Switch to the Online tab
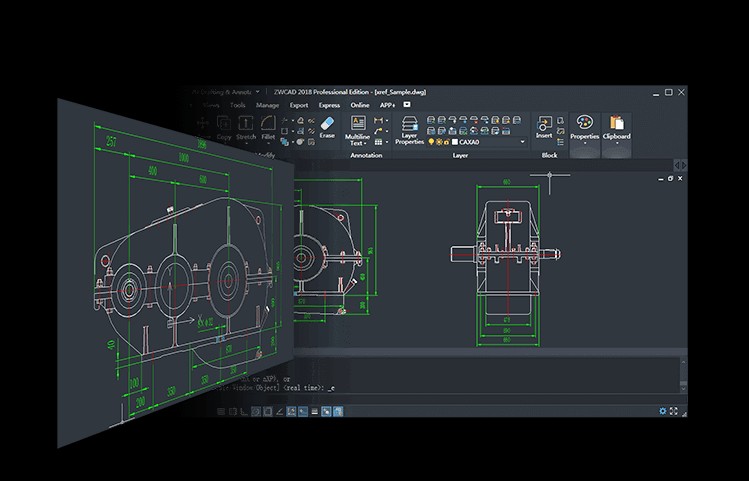Screen dimensions: 749x481 point(360,104)
